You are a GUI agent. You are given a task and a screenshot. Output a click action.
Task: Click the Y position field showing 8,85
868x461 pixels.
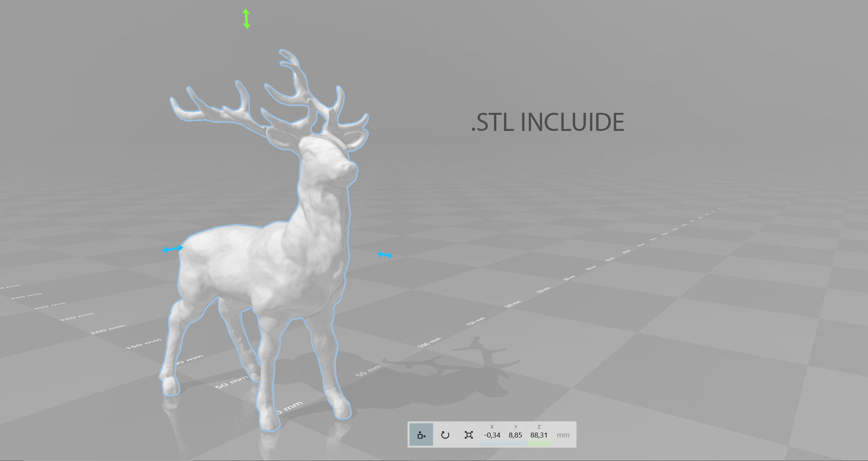(x=515, y=435)
